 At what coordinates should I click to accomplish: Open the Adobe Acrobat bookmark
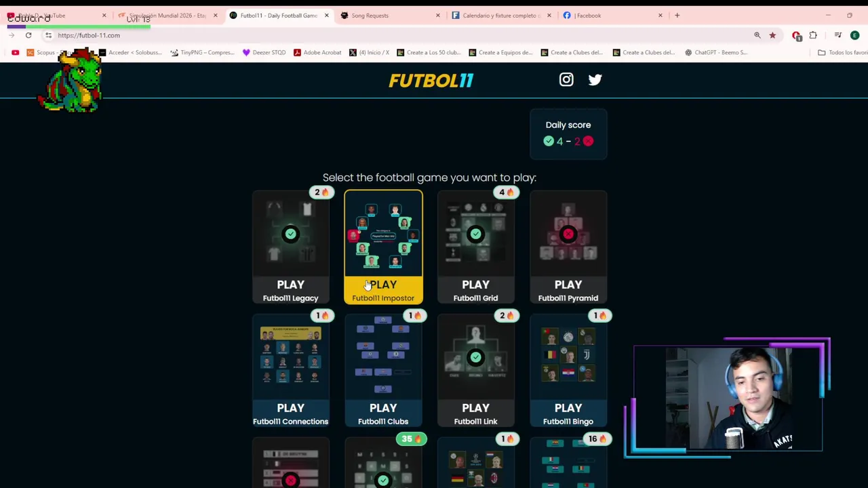[x=317, y=52]
